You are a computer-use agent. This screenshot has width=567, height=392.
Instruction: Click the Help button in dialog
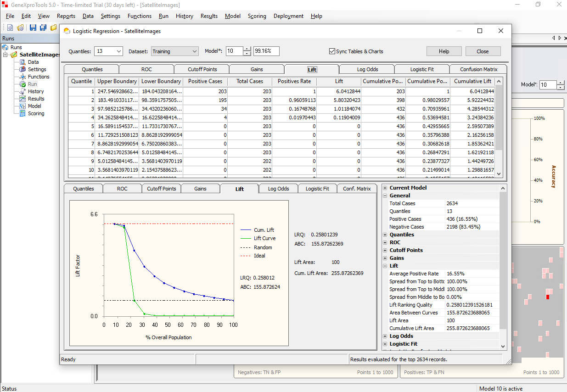click(x=444, y=51)
